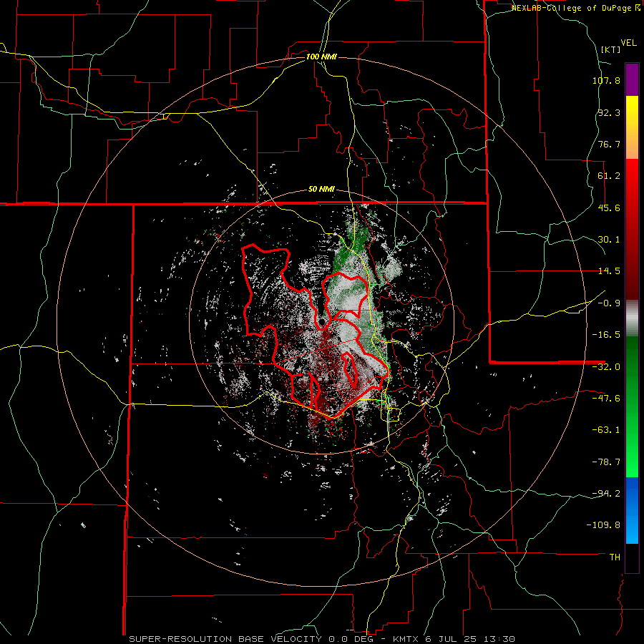This screenshot has height=644, width=644.
Task: Select the 30.1 legend value
Action: click(x=609, y=240)
